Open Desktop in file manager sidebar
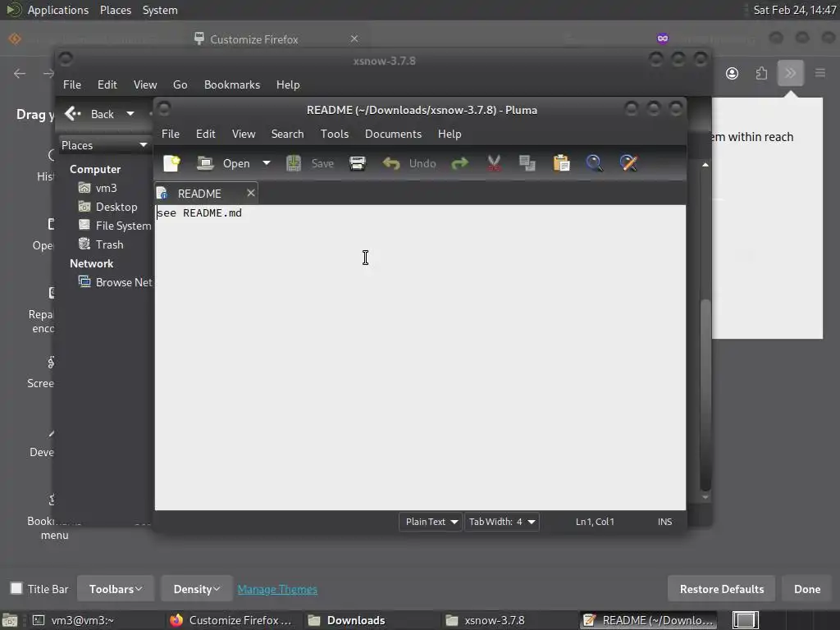 pyautogui.click(x=108, y=207)
